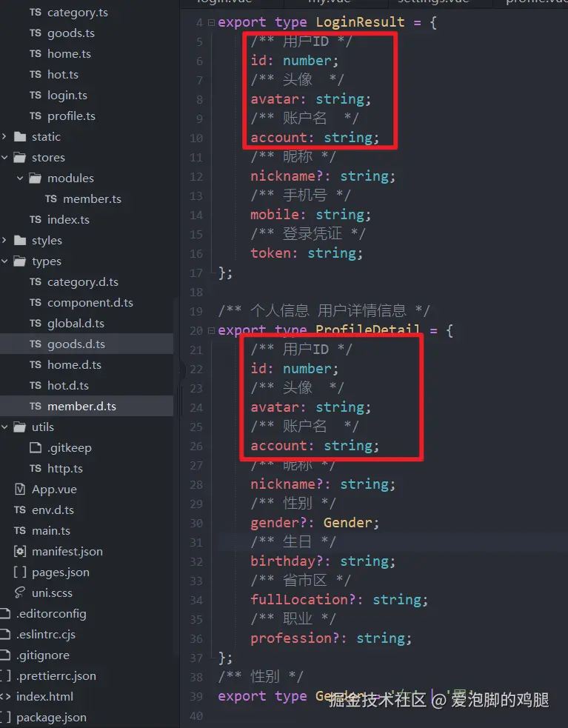
Task: Click the TS icon beside component.d.ts
Action: [x=36, y=303]
